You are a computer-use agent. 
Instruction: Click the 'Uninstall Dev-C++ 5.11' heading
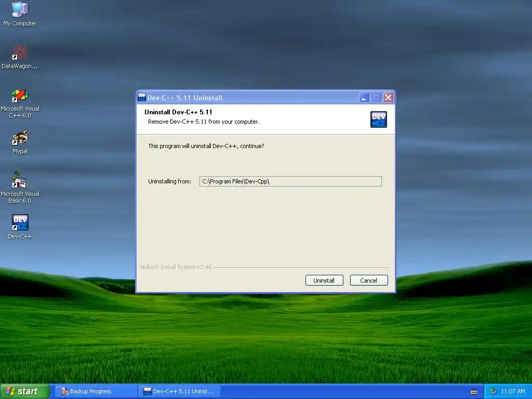tap(178, 112)
